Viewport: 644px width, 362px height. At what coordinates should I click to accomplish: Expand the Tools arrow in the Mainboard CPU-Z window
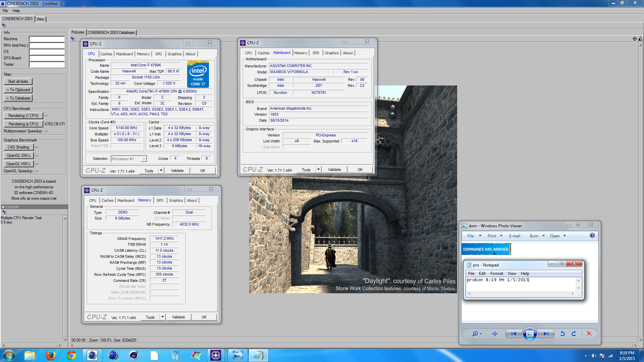[x=318, y=170]
